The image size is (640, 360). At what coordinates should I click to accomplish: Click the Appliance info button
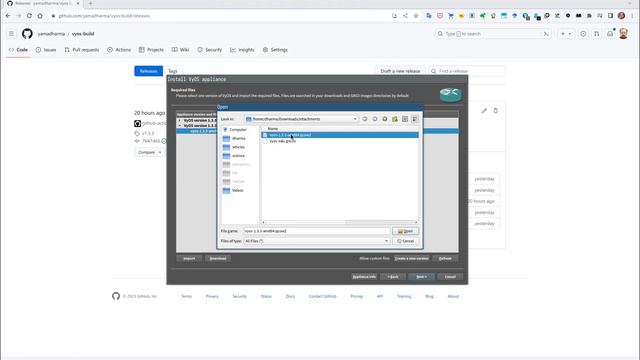click(364, 277)
